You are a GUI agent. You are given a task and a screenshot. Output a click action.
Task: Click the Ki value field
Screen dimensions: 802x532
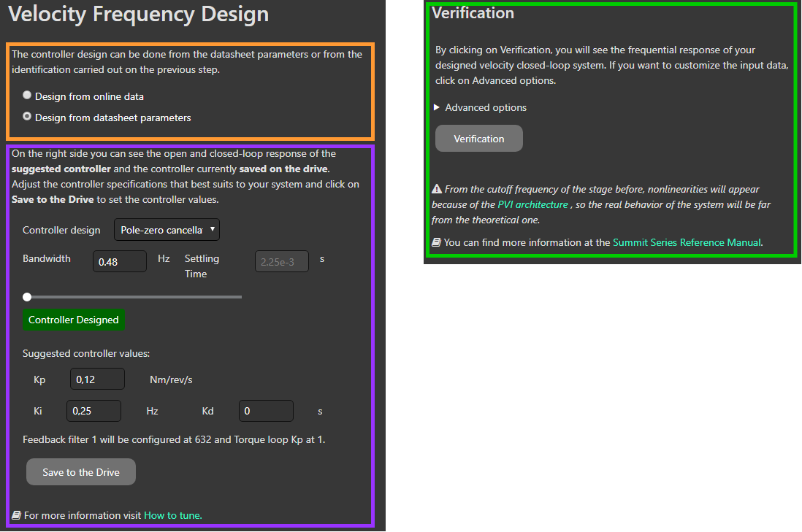coord(93,411)
